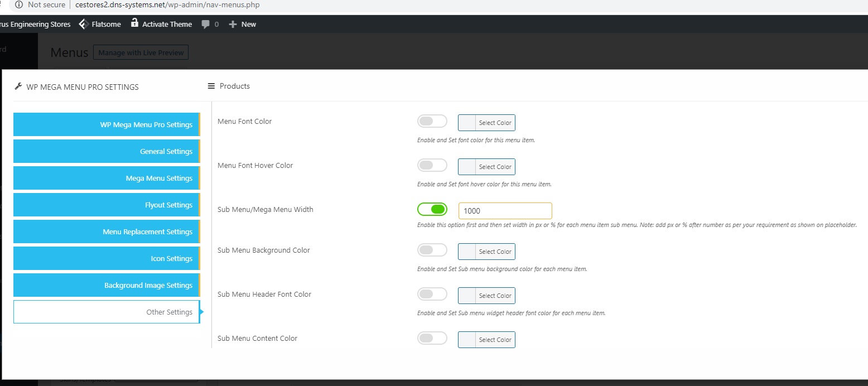Click the width input field showing 1000
Image resolution: width=868 pixels, height=386 pixels.
(505, 211)
